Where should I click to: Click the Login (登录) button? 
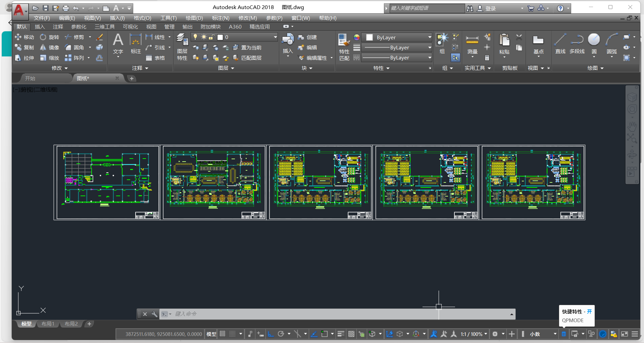(x=490, y=8)
